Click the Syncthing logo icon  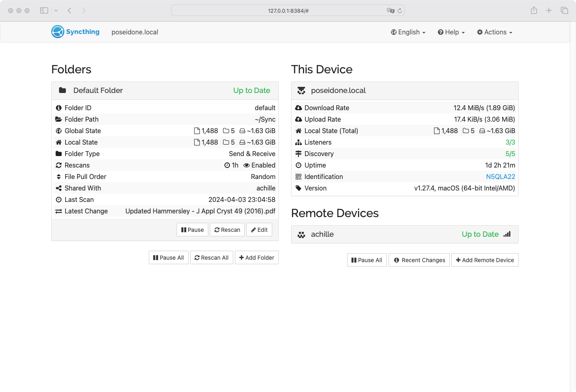click(58, 32)
